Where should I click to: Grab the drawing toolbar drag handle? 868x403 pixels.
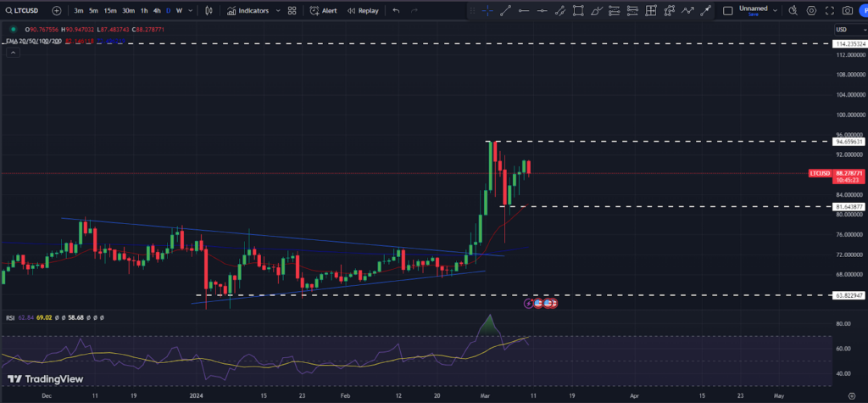click(x=471, y=10)
